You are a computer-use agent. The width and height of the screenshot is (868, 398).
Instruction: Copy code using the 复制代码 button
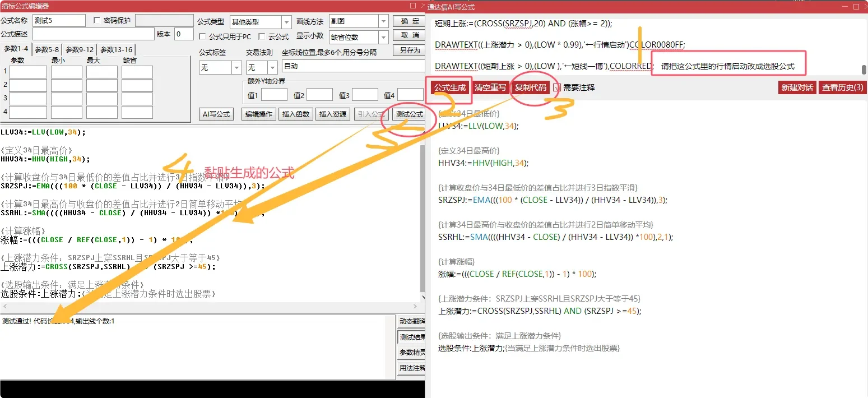(x=530, y=88)
